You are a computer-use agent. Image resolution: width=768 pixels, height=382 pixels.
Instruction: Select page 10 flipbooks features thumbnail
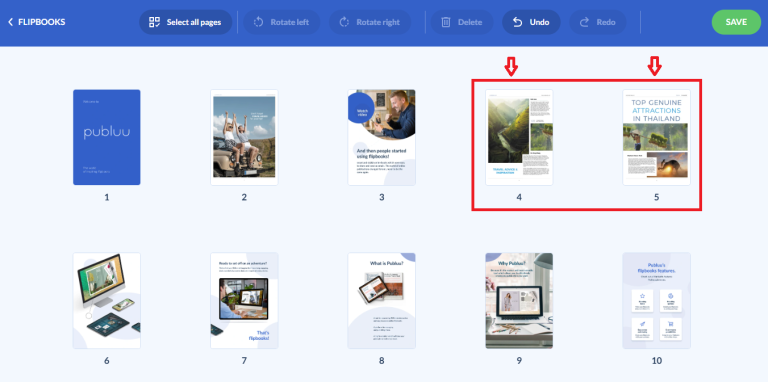[x=656, y=300]
